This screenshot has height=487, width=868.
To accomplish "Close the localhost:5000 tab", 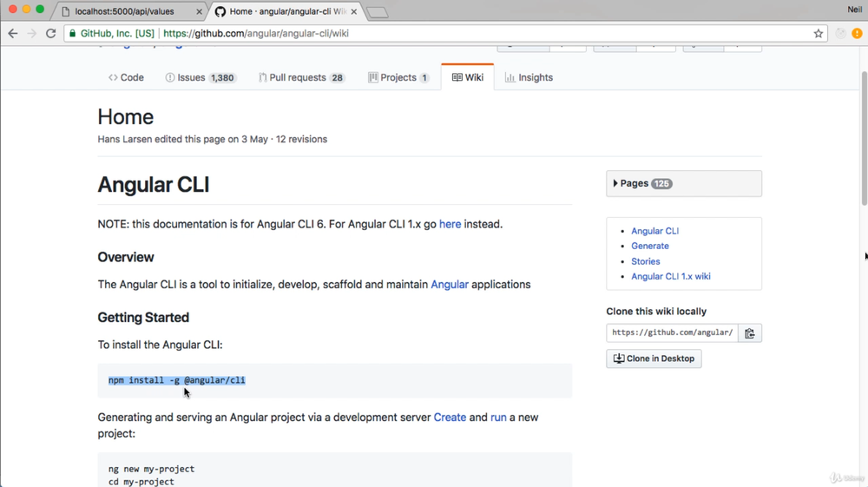I will (x=200, y=11).
